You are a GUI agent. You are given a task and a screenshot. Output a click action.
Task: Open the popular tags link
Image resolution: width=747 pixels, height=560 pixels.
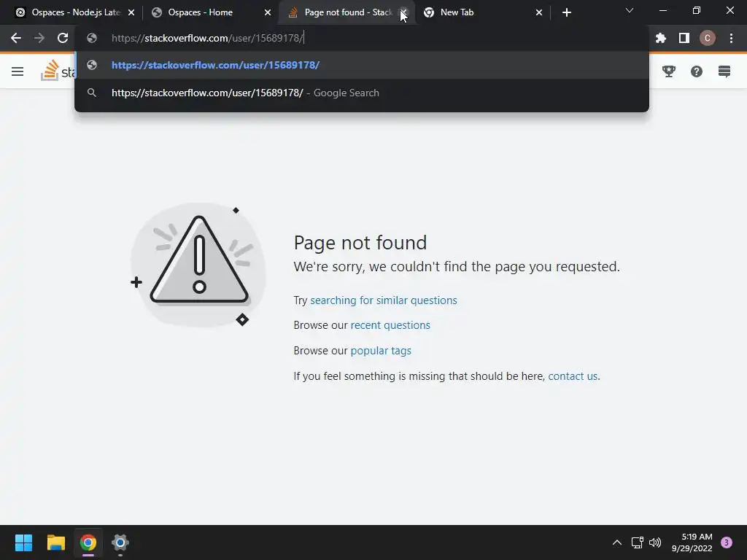click(381, 351)
